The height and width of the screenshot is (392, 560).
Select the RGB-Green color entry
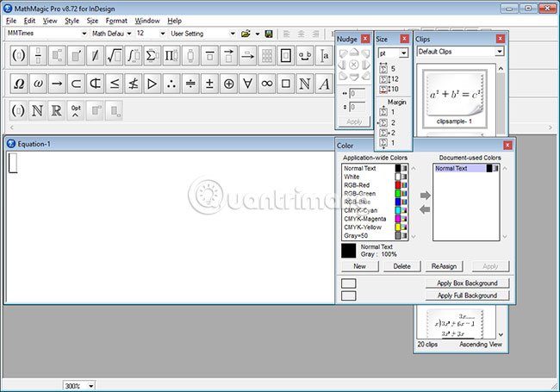pos(375,194)
